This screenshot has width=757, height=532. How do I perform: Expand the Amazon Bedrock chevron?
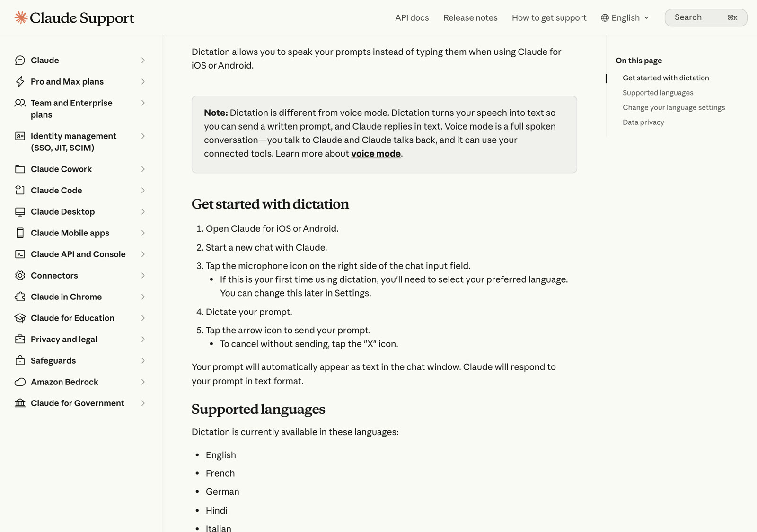tap(143, 382)
